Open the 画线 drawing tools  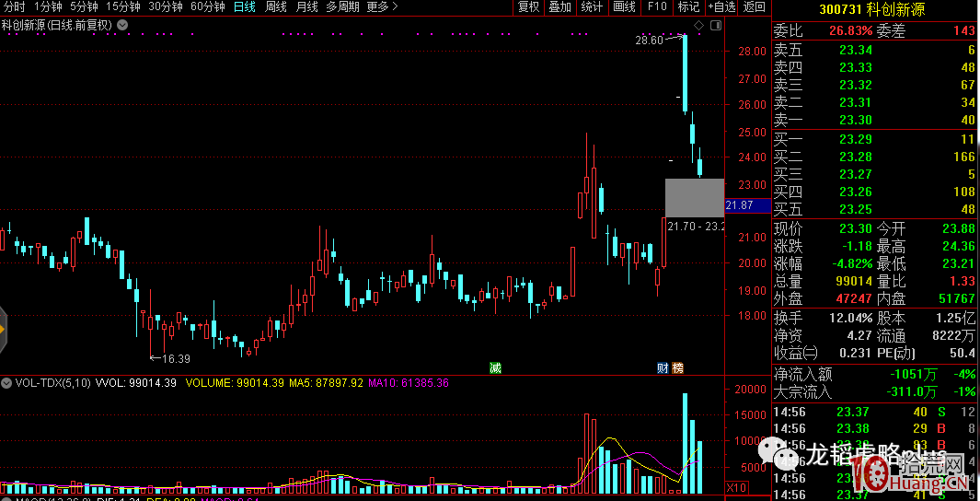pyautogui.click(x=625, y=7)
